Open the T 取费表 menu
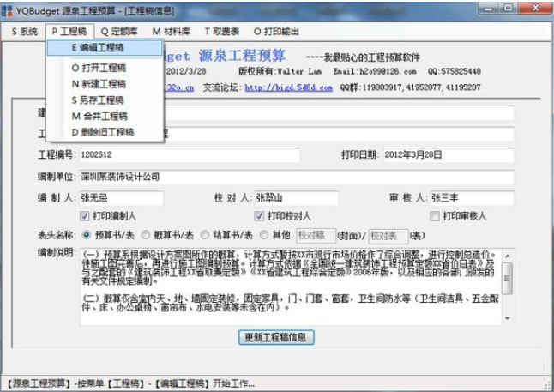The height and width of the screenshot is (392, 554). coord(222,32)
